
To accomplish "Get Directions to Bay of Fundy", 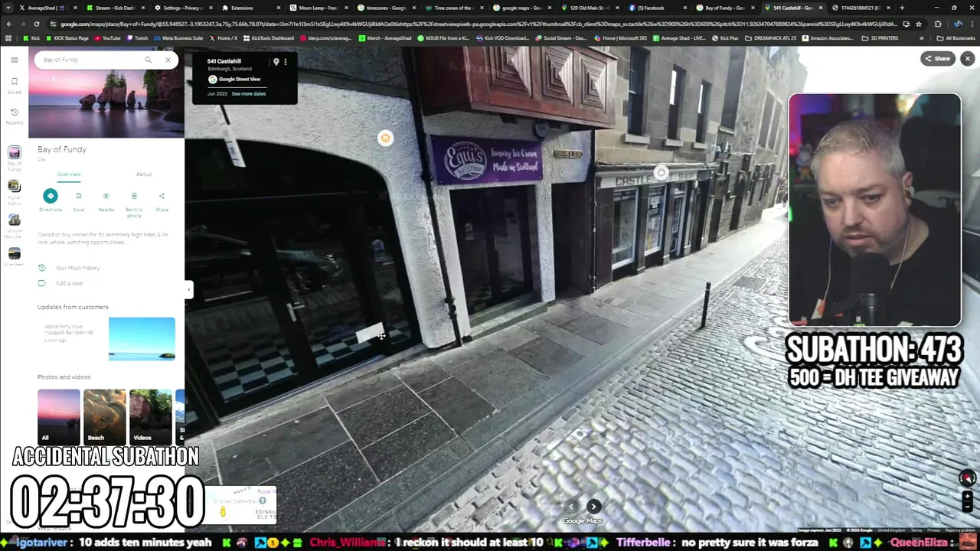I will (50, 201).
